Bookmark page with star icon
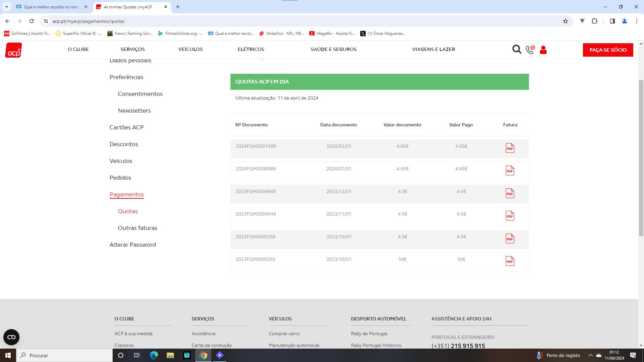 point(566,21)
